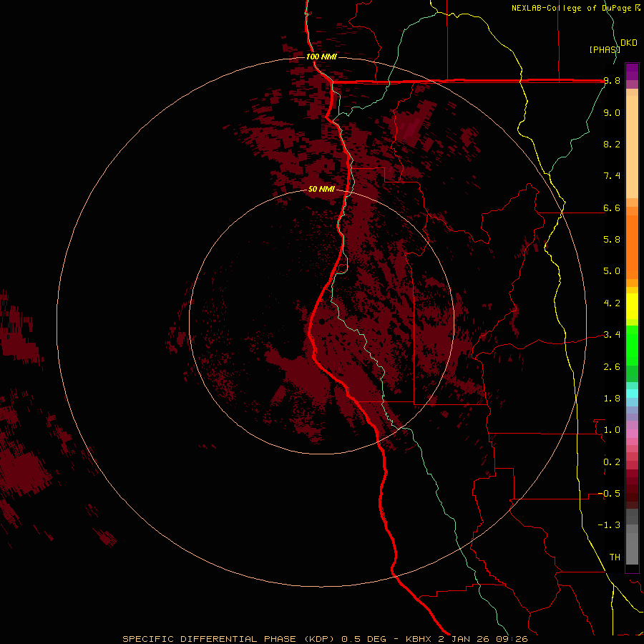Click the -0.5 legend value

click(609, 494)
